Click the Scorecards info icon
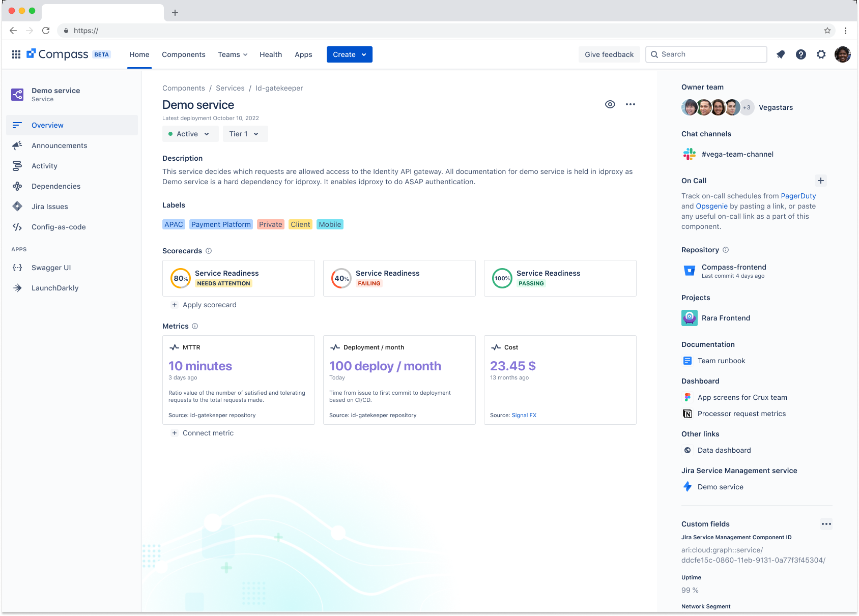Screen dimensions: 859x616 point(209,251)
